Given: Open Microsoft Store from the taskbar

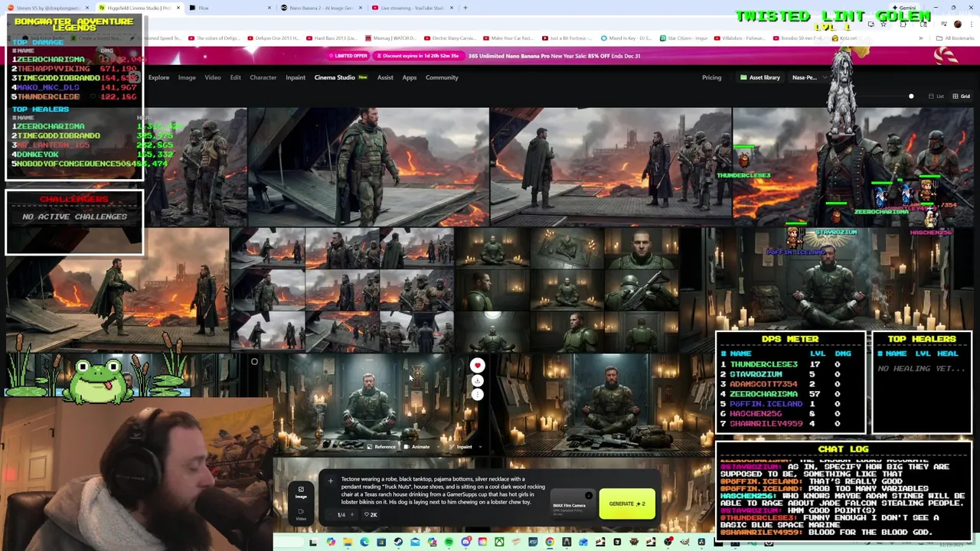Looking at the screenshot, I should [381, 543].
